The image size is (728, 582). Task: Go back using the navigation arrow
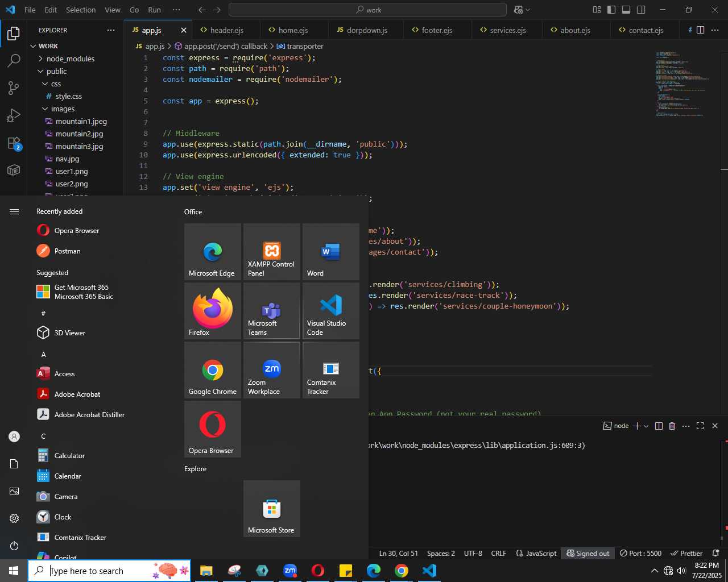click(x=202, y=10)
